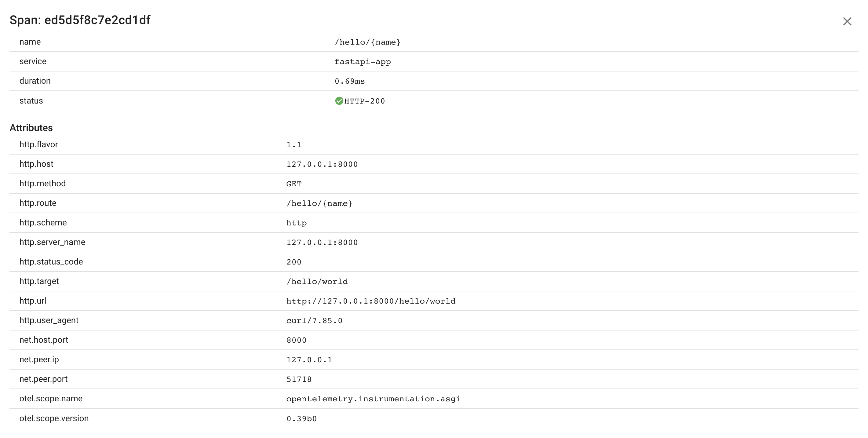Click the otel.scope.version value 0.39b0
The width and height of the screenshot is (868, 438).
tap(301, 419)
